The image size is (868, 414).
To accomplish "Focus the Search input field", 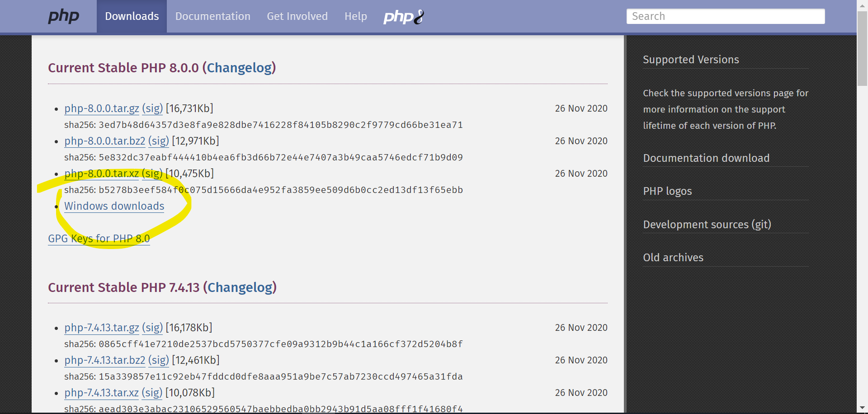I will pyautogui.click(x=725, y=17).
